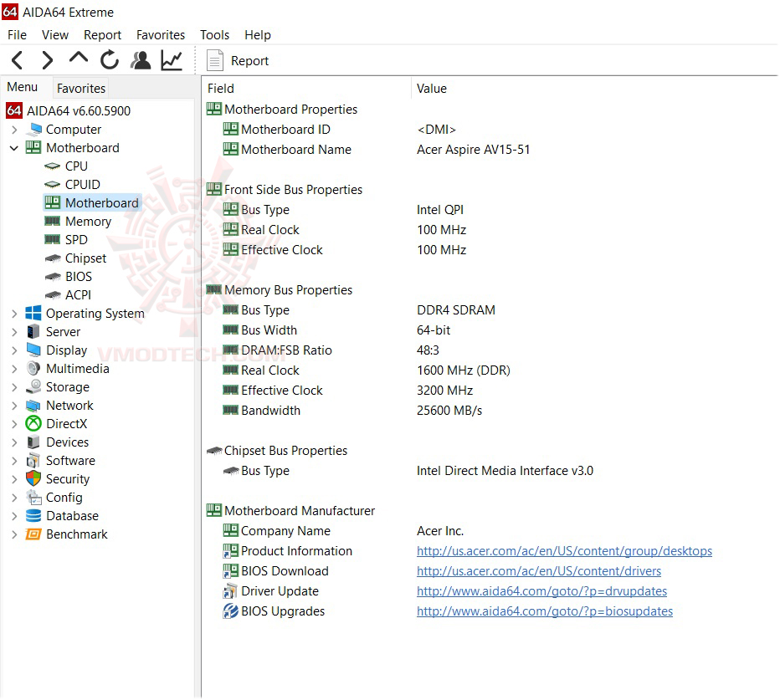Screen dimensions: 780x700
Task: Go forward with the right arrow toolbar icon
Action: point(47,61)
